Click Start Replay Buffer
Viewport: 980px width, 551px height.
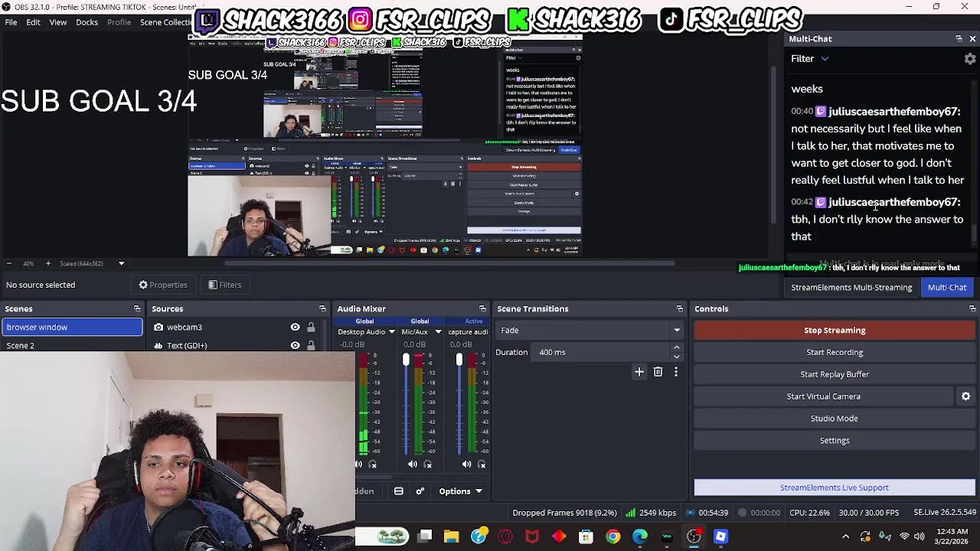[835, 375]
